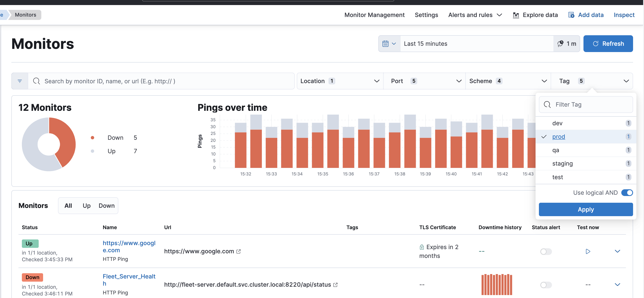The height and width of the screenshot is (298, 644).
Task: Click the red Down legend dot
Action: click(x=93, y=137)
